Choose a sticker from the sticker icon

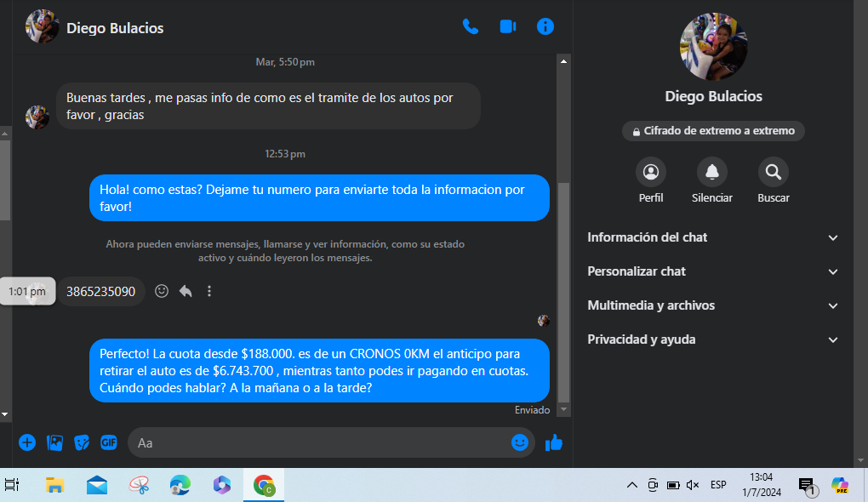tap(82, 442)
